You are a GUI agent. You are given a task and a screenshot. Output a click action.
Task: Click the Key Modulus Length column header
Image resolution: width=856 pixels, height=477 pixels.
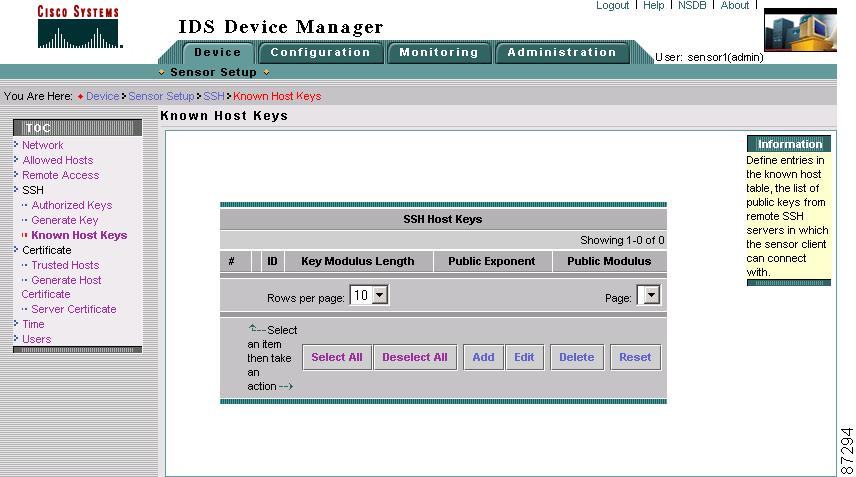tap(358, 261)
